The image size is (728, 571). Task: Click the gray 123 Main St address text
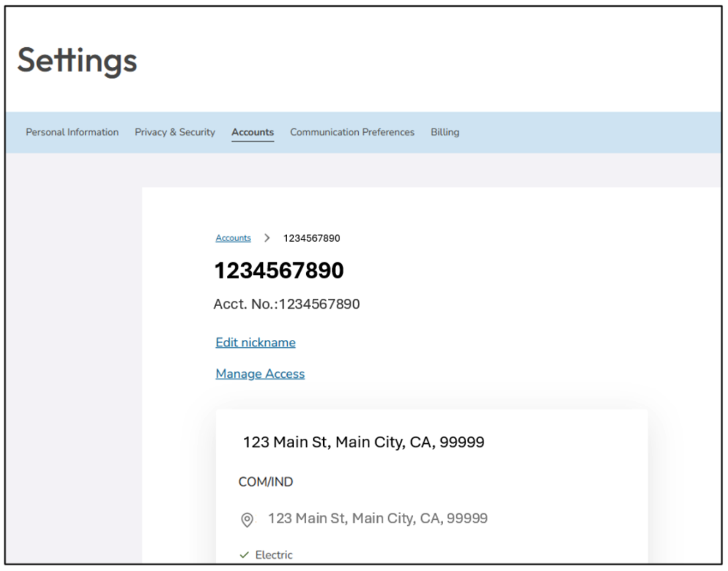tap(377, 518)
